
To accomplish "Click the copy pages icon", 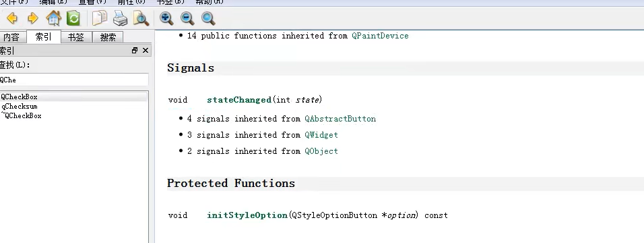I will [x=99, y=18].
